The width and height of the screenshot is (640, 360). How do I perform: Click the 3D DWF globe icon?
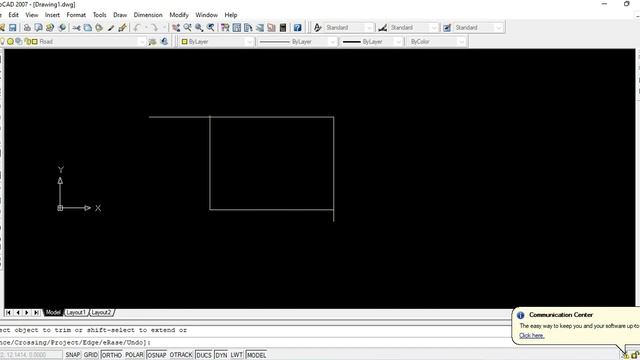pyautogui.click(x=62, y=28)
